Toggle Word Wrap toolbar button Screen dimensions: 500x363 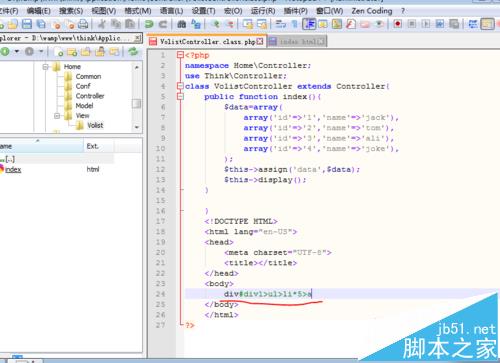coord(281,24)
